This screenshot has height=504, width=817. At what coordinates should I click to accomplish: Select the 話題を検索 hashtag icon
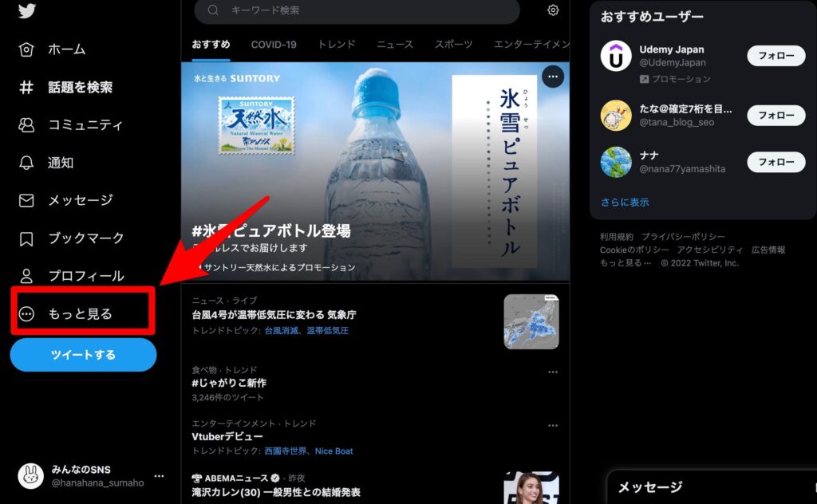26,87
